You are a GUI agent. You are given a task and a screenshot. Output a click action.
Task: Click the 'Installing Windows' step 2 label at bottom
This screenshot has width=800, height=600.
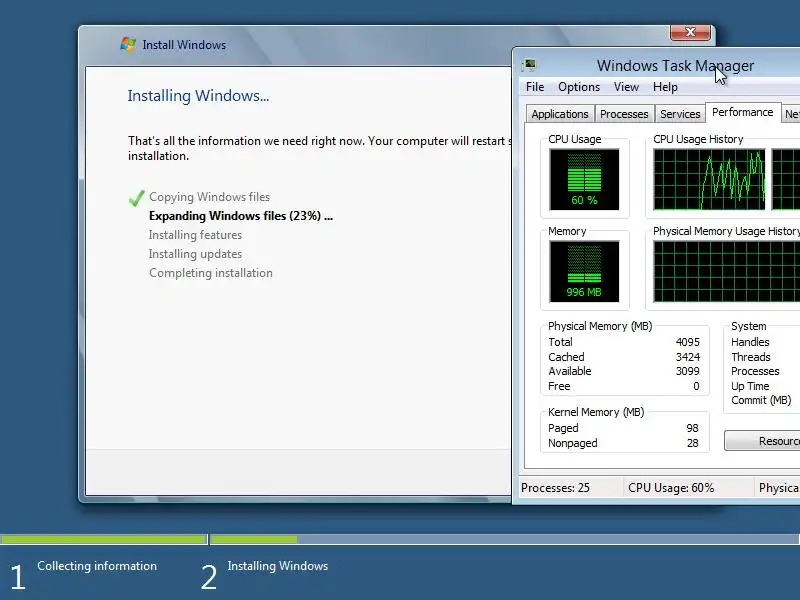coord(278,566)
